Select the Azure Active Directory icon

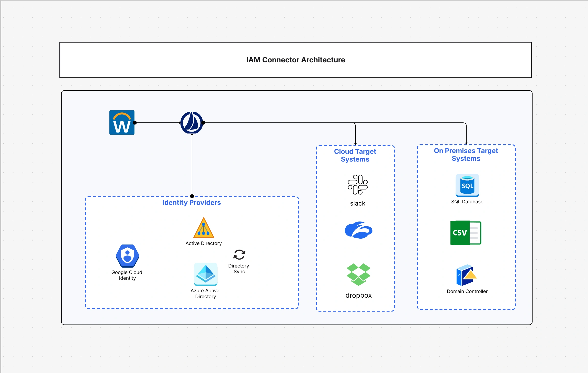[x=206, y=275]
